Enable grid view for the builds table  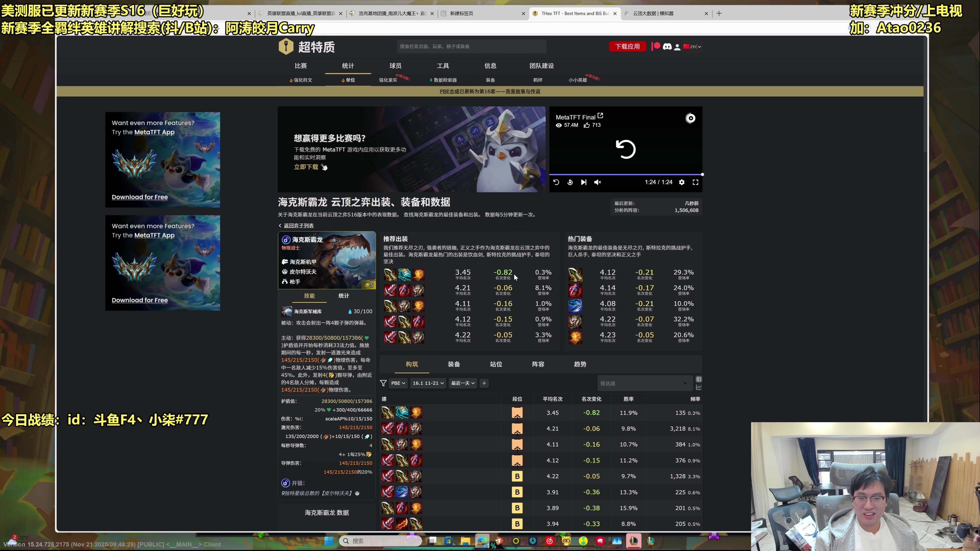(x=699, y=379)
